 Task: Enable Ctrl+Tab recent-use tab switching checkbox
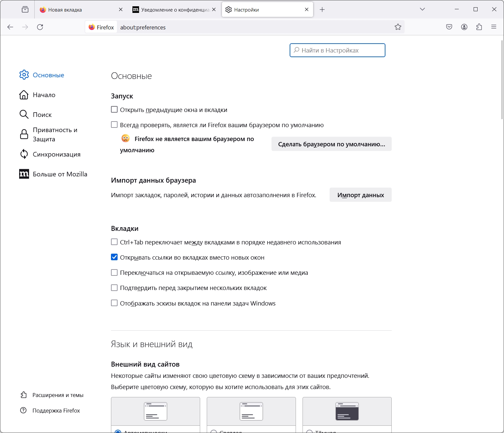[x=114, y=242]
